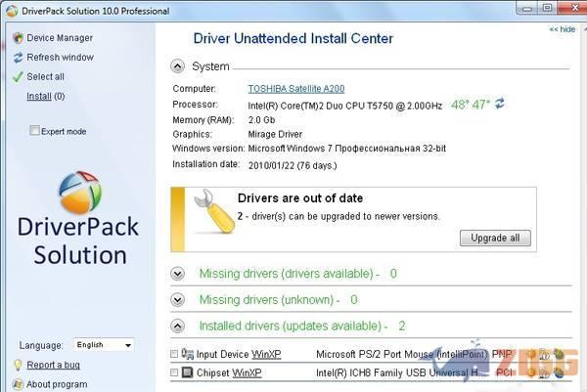
Task: Collapse the System section chevron
Action: point(177,66)
